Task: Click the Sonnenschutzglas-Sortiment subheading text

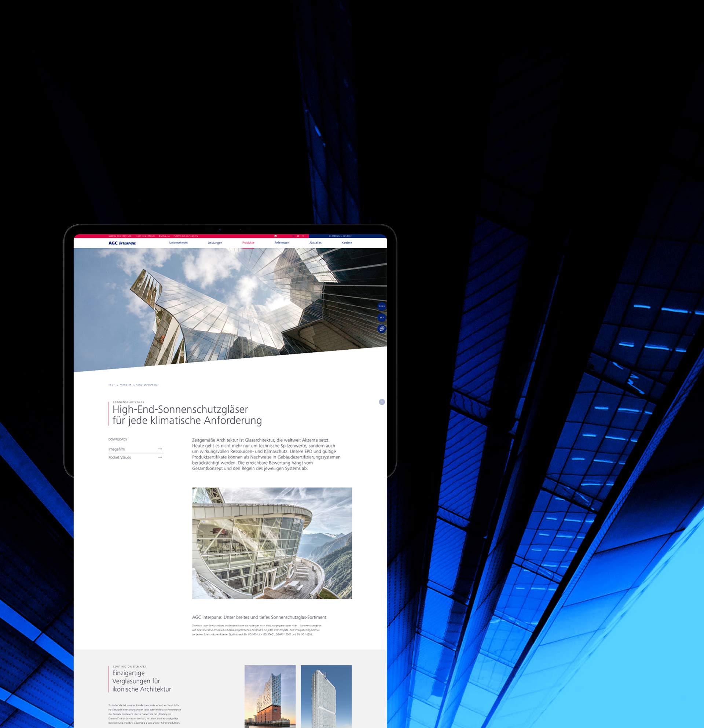Action: coord(259,617)
